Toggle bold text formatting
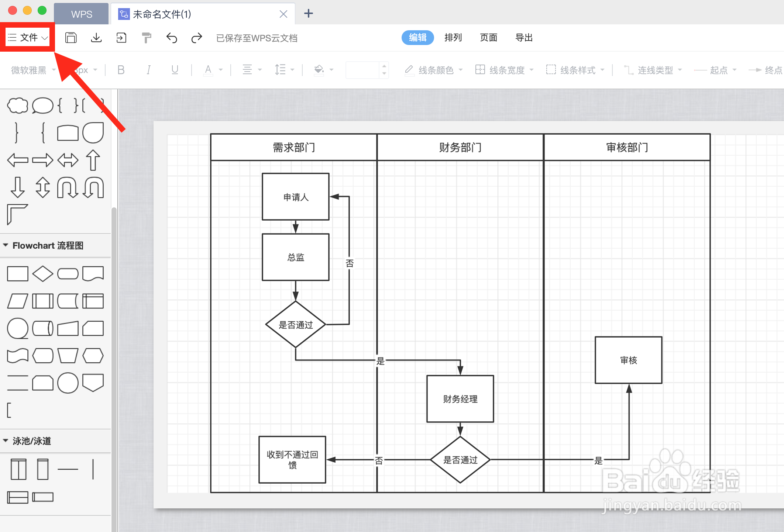 tap(121, 70)
